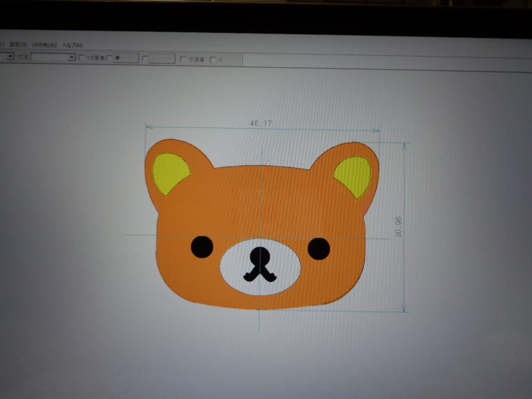Open the 設定 menu

coord(18,44)
